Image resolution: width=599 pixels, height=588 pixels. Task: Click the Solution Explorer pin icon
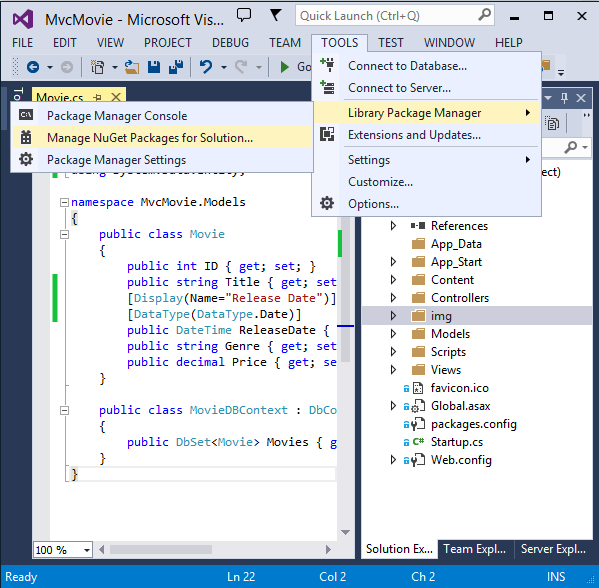click(565, 98)
